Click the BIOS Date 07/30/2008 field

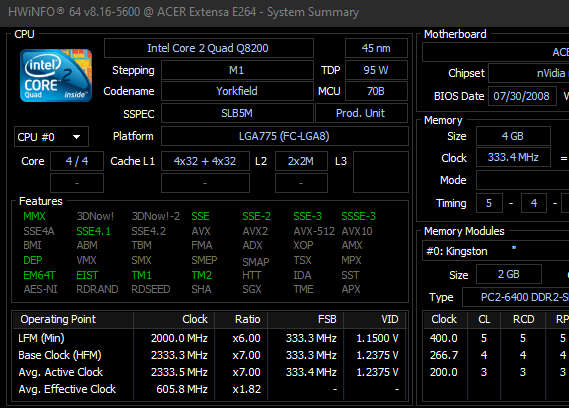521,96
